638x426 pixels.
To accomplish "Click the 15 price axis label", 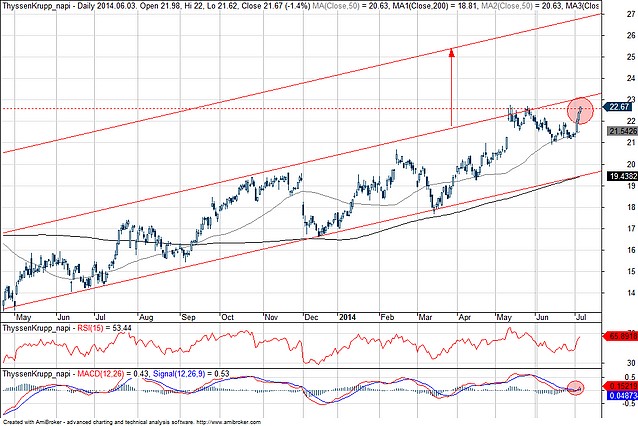I will point(631,271).
